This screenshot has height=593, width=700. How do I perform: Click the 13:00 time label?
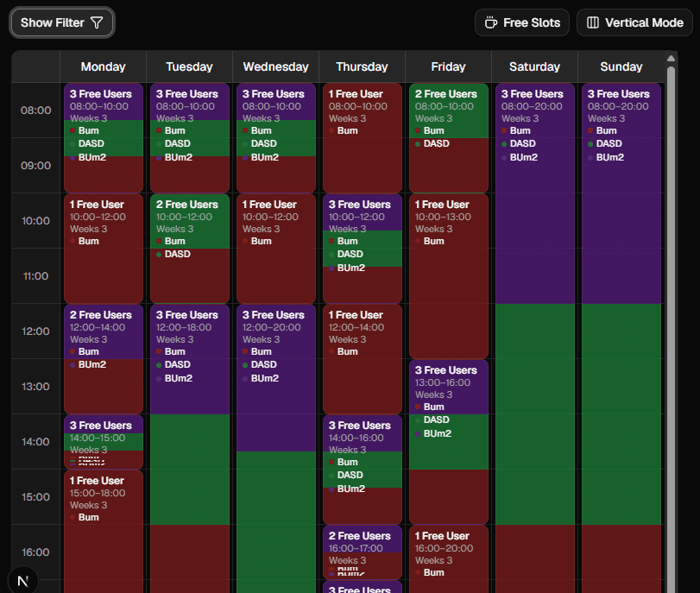click(x=35, y=387)
